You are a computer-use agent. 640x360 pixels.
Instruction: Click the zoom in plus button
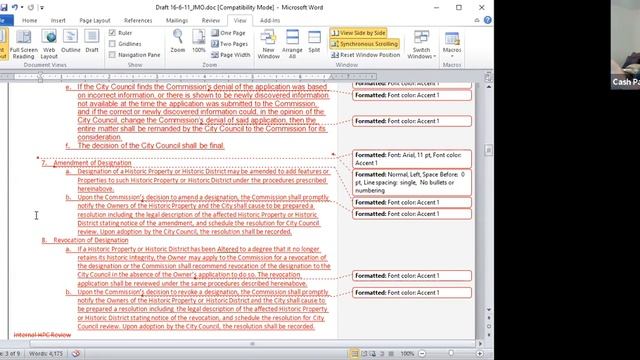coord(480,353)
